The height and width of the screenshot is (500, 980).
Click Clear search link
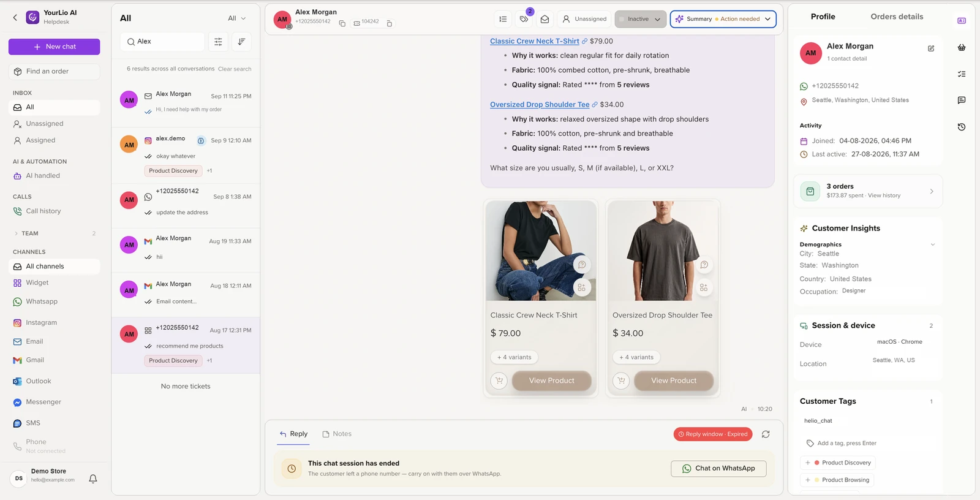pyautogui.click(x=235, y=69)
